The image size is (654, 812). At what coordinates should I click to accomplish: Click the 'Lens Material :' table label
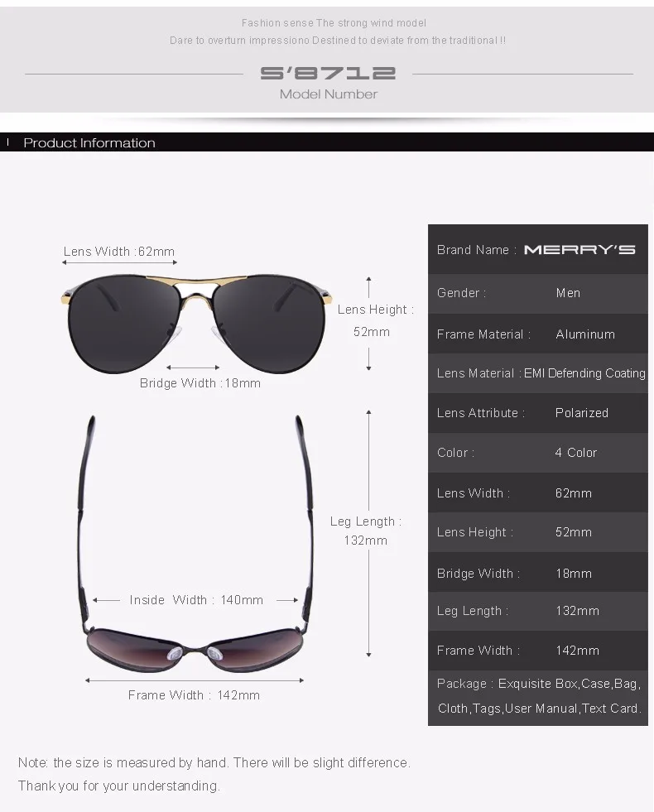[479, 373]
